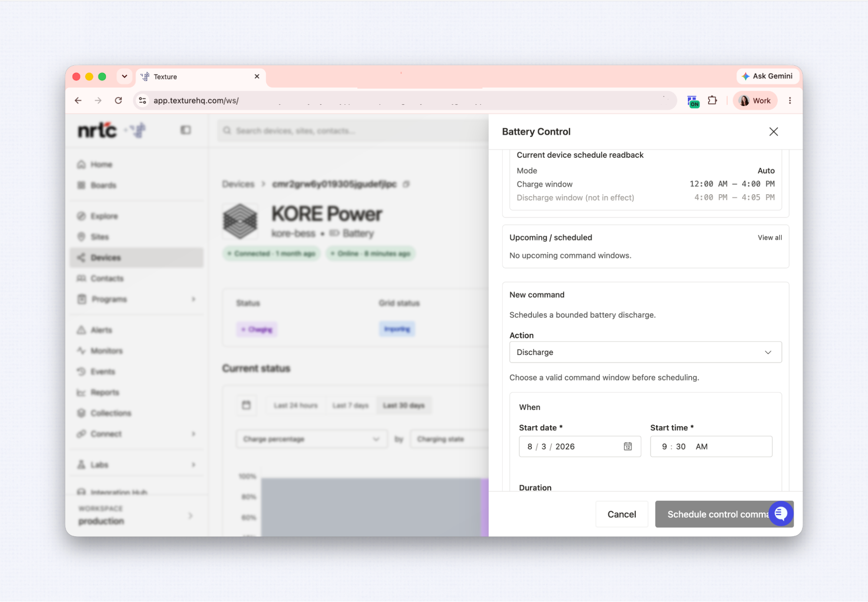Click the Programs sidebar icon

(x=82, y=299)
